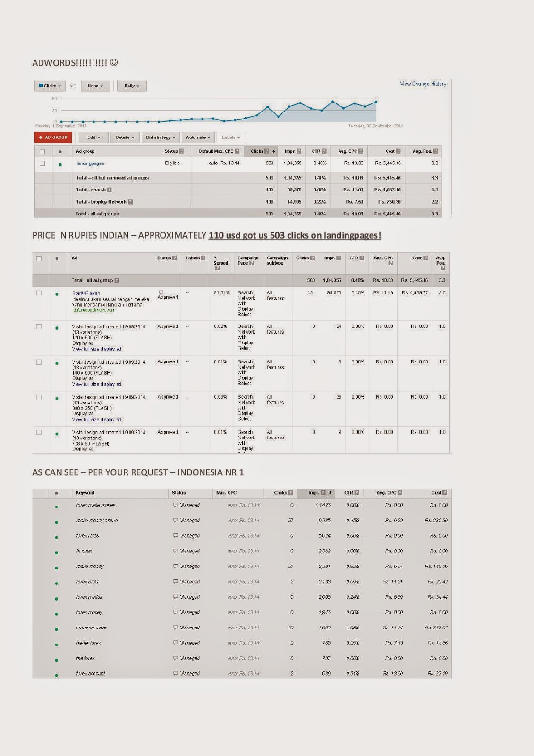Open the Automate dropdown
534x756 pixels.
[x=198, y=137]
